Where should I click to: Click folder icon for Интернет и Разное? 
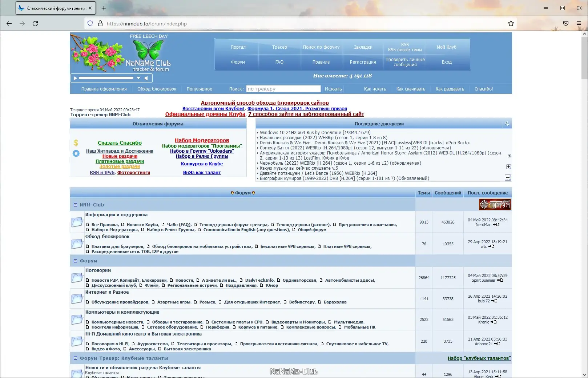[77, 299]
